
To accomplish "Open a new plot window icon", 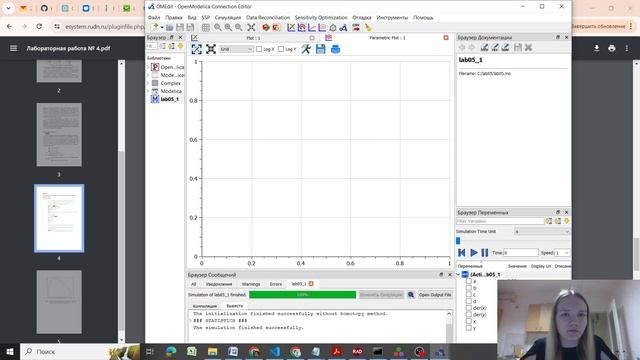I will click(x=291, y=27).
